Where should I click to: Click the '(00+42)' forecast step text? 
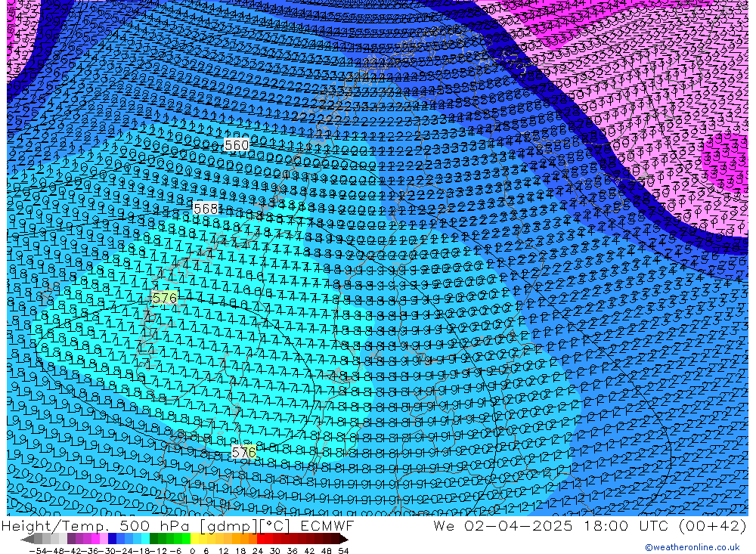click(x=712, y=526)
